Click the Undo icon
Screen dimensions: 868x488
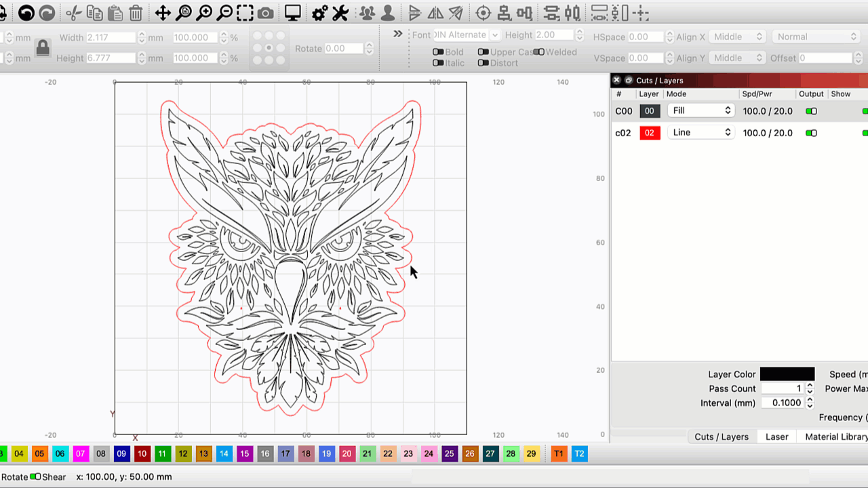coord(27,12)
